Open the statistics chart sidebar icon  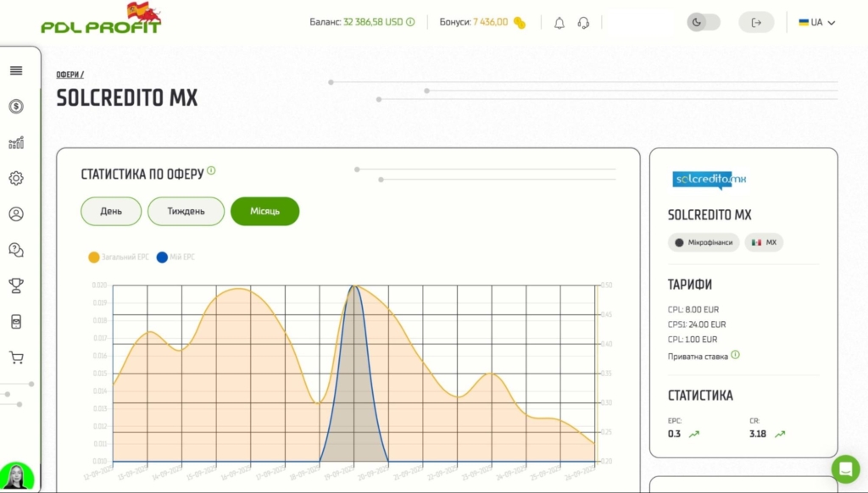click(16, 142)
